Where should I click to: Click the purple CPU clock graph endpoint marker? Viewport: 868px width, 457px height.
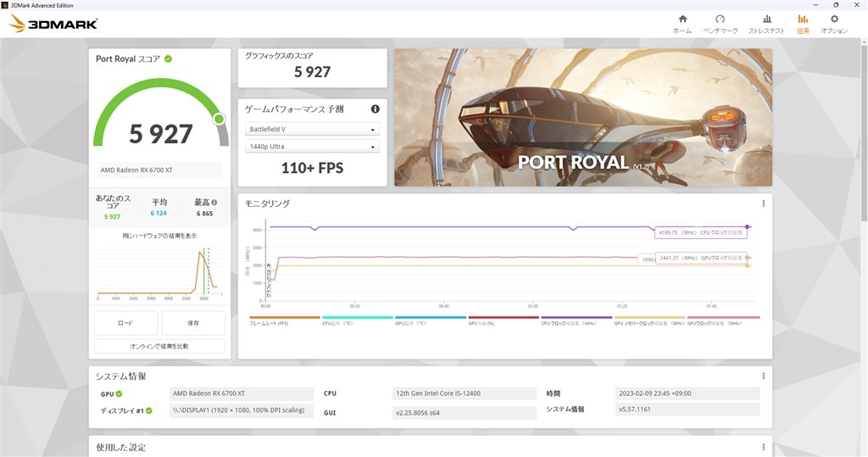coord(748,226)
